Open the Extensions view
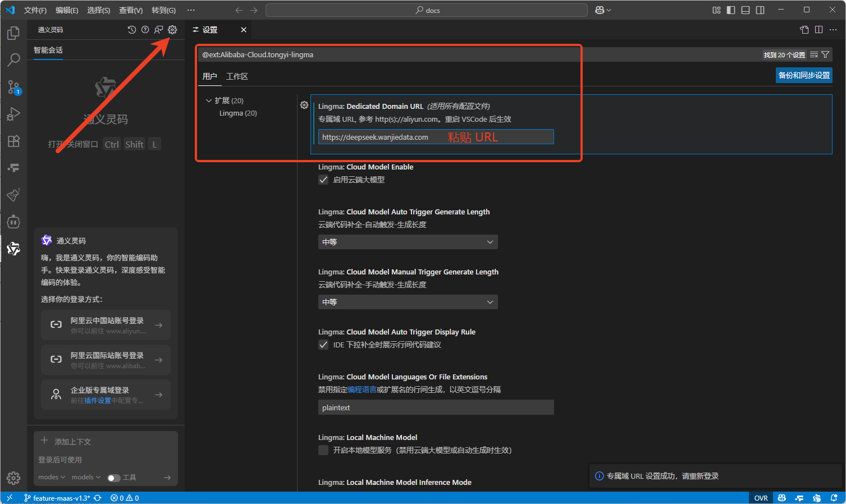The width and height of the screenshot is (846, 504). [x=13, y=141]
